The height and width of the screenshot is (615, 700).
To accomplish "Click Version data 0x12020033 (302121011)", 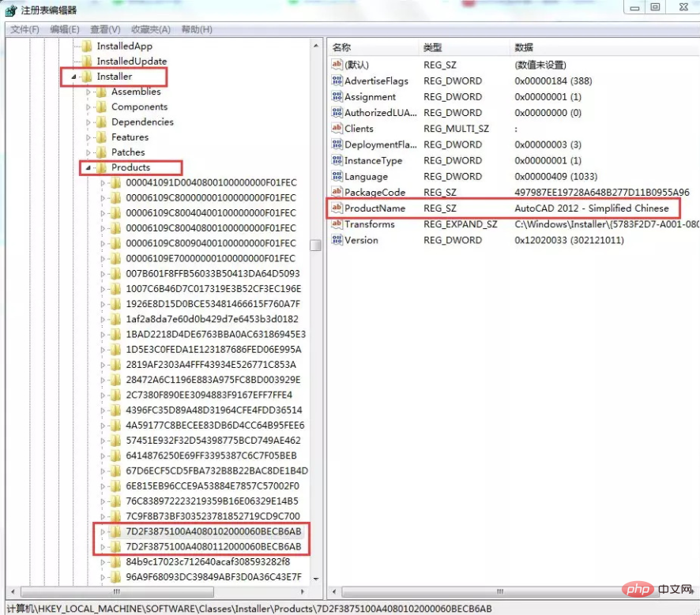I will pyautogui.click(x=569, y=240).
